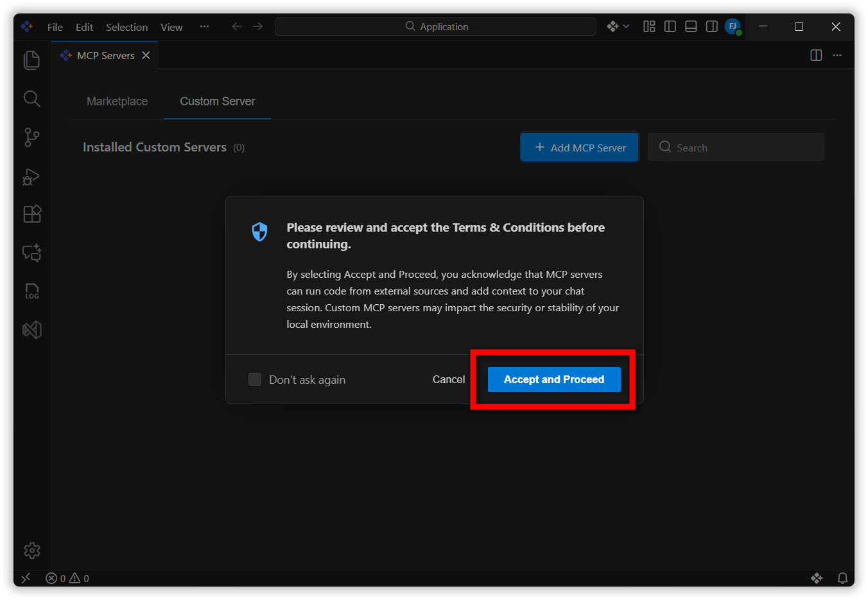Open the Selection menu
Viewport: 868px width, 600px height.
click(126, 27)
